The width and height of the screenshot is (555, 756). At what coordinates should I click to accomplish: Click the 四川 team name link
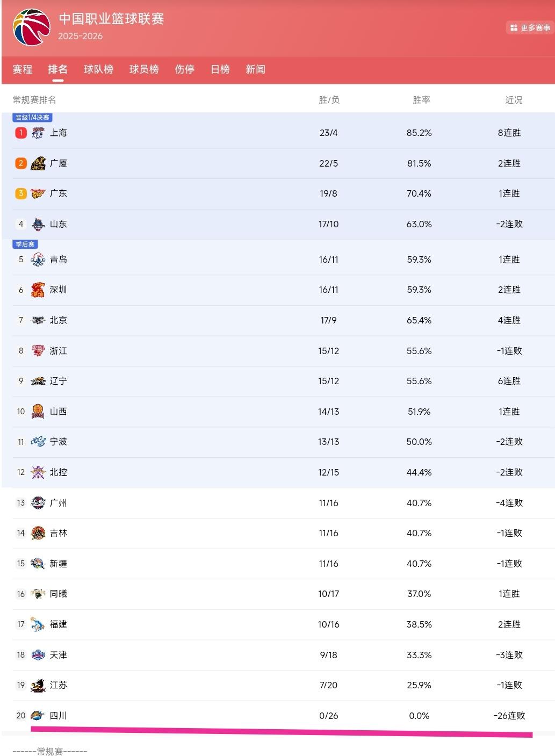click(58, 716)
